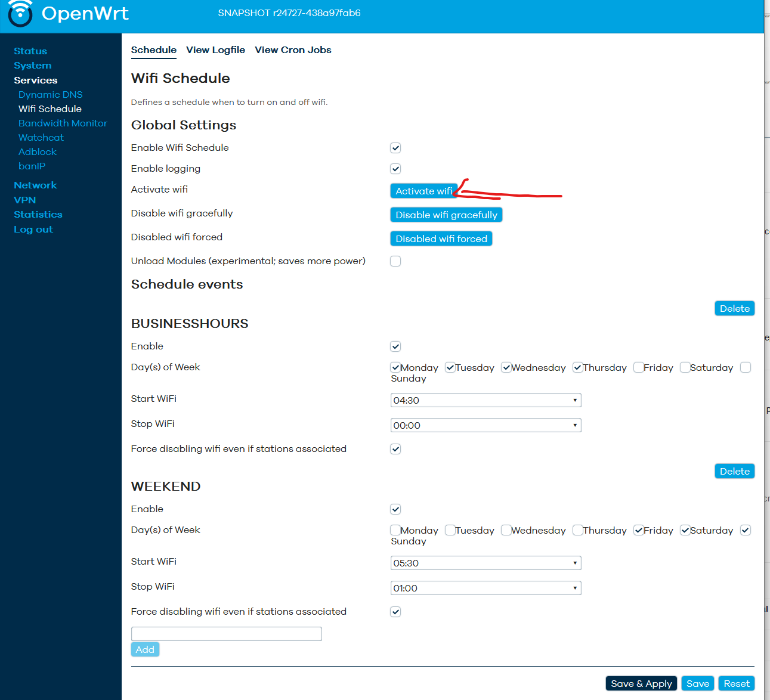Open the System menu
This screenshot has width=770, height=700.
click(x=33, y=66)
